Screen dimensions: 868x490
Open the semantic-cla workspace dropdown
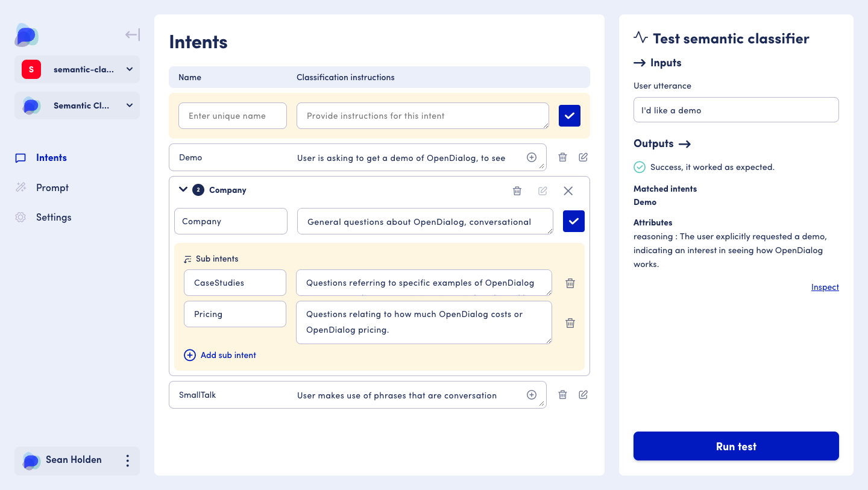point(129,69)
